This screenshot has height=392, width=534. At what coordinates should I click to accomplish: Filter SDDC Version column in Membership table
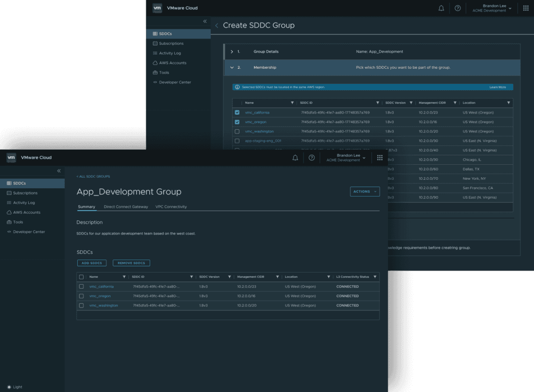[411, 103]
